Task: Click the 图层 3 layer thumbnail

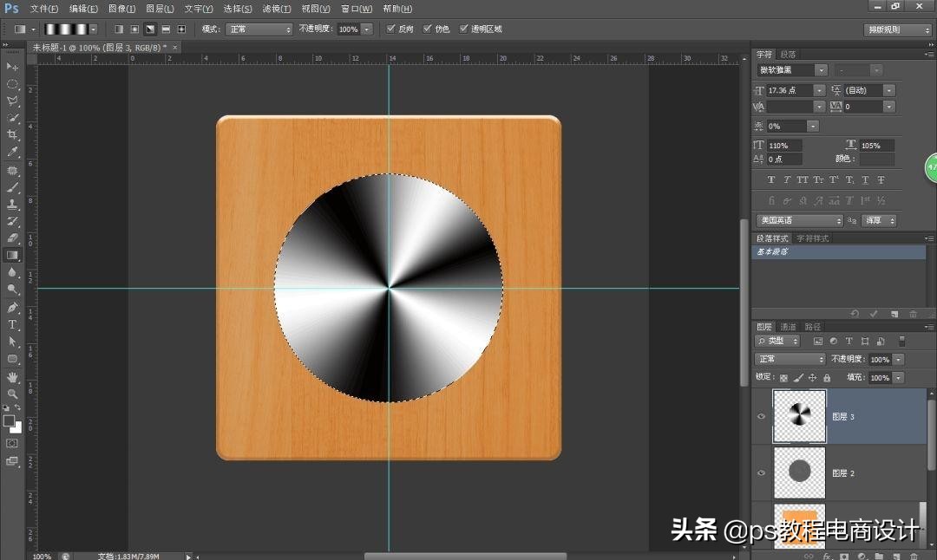Action: tap(798, 416)
